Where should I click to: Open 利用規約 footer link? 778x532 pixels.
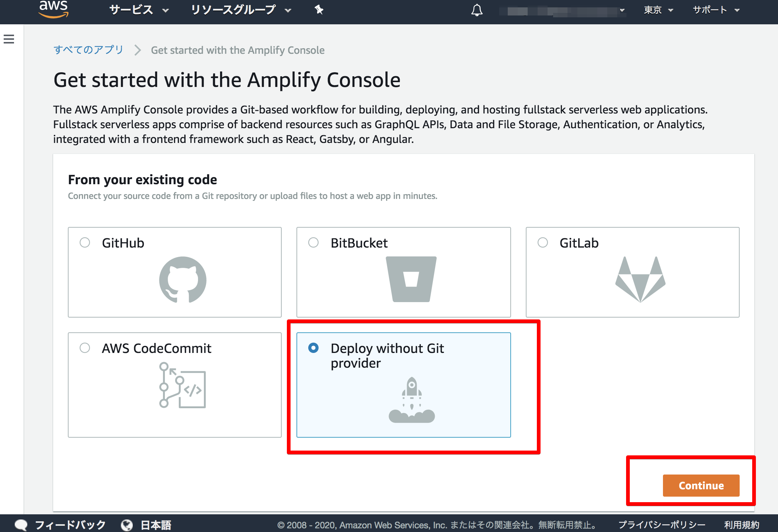[741, 525]
